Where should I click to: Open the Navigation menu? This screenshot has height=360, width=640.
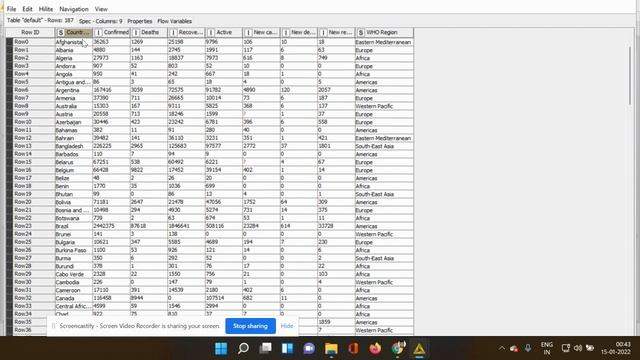coord(74,9)
